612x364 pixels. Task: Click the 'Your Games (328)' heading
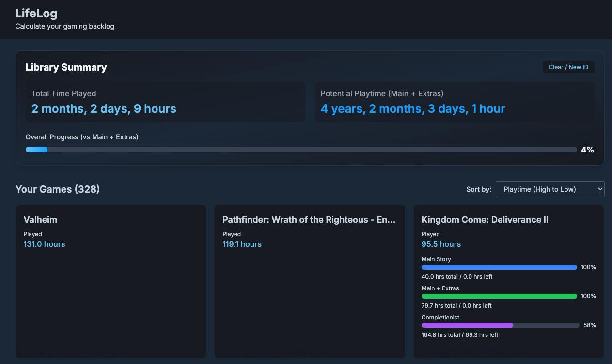(58, 189)
